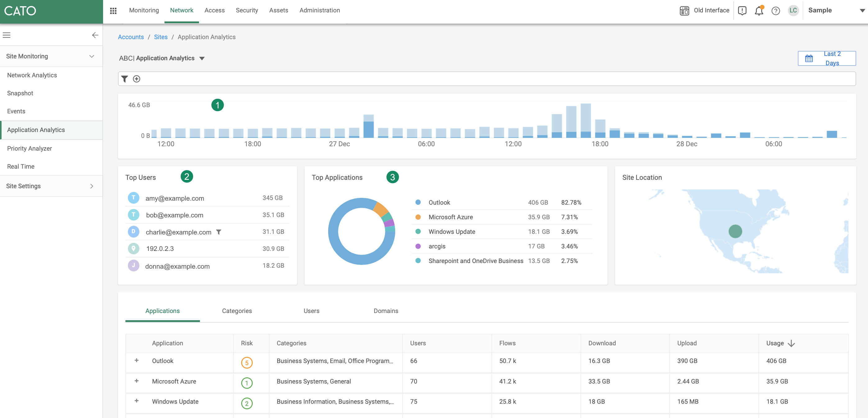
Task: Navigate to the Sites breadcrumb link
Action: [x=160, y=37]
